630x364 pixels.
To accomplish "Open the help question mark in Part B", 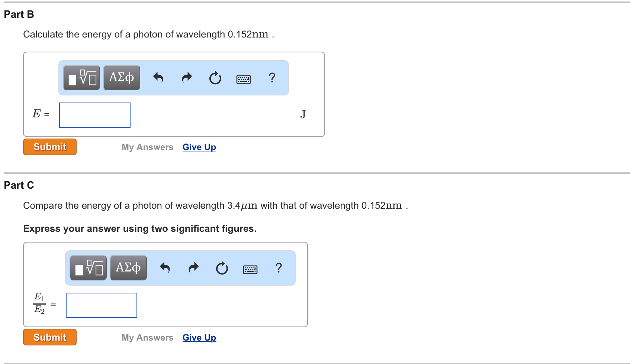I will [272, 78].
